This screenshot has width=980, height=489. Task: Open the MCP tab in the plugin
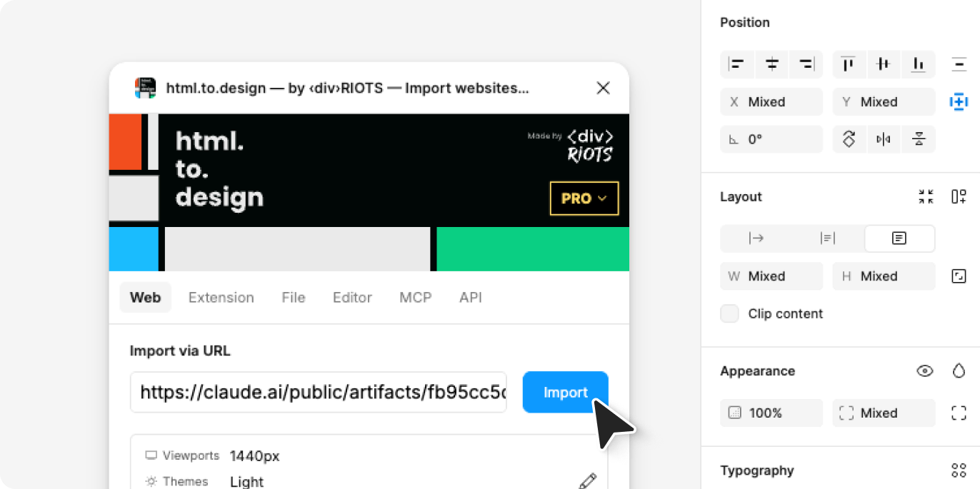coord(415,298)
